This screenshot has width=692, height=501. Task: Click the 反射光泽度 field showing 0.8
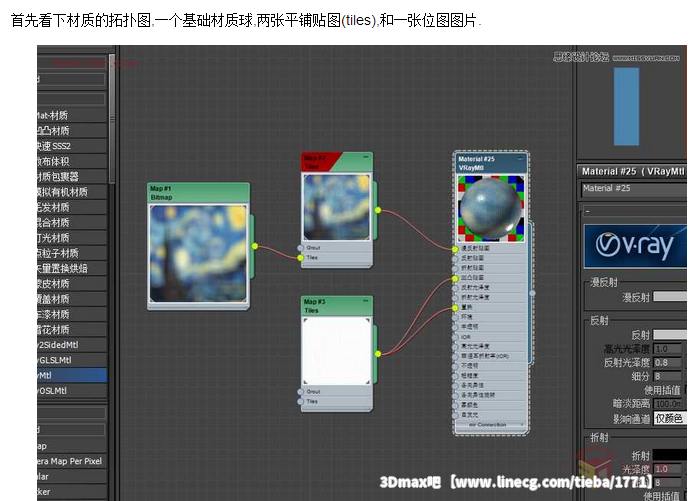tap(668, 363)
